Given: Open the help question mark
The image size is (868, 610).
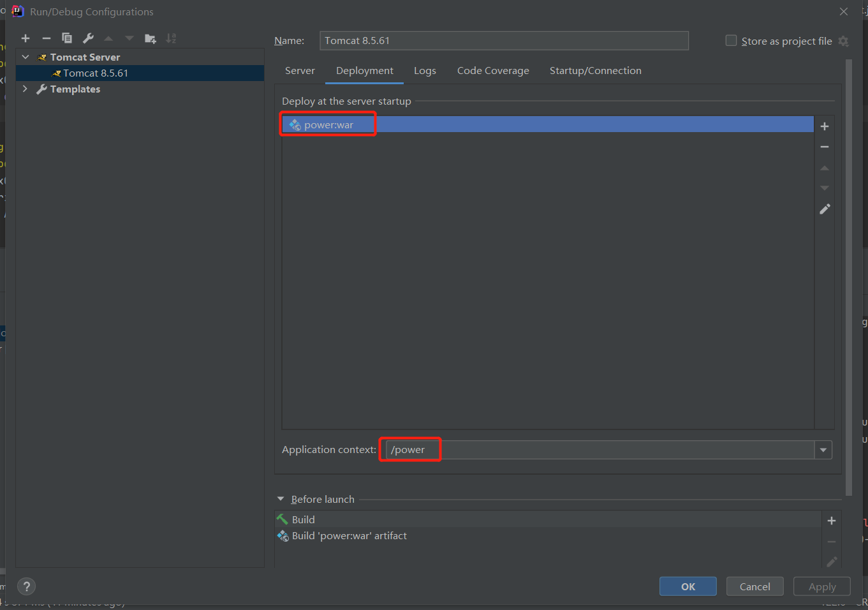Looking at the screenshot, I should (26, 586).
